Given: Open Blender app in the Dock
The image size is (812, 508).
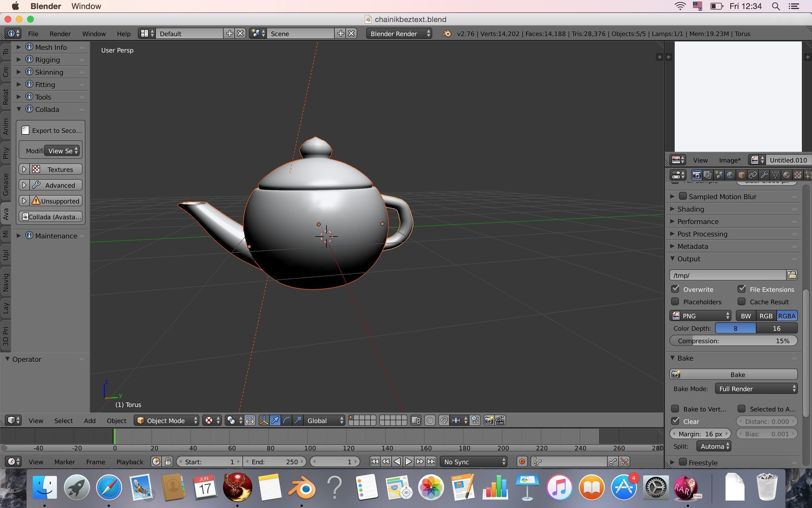Looking at the screenshot, I should pos(302,487).
